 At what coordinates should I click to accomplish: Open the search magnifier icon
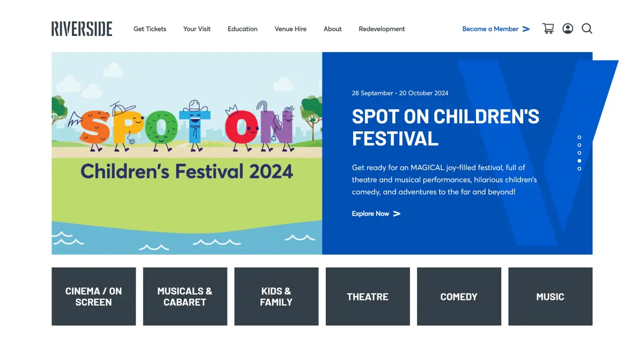(587, 29)
